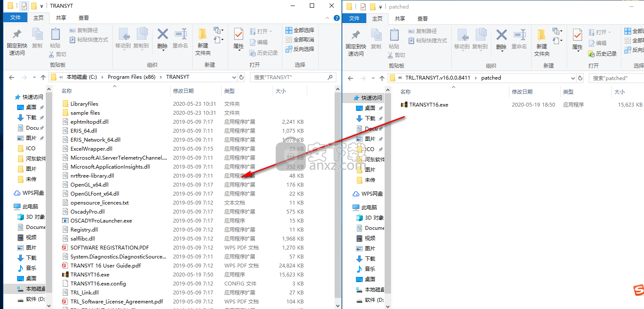Screen dimensions: 644x309
Task: Switch to 共享 tab in TRANSYT window
Action: coord(61,18)
